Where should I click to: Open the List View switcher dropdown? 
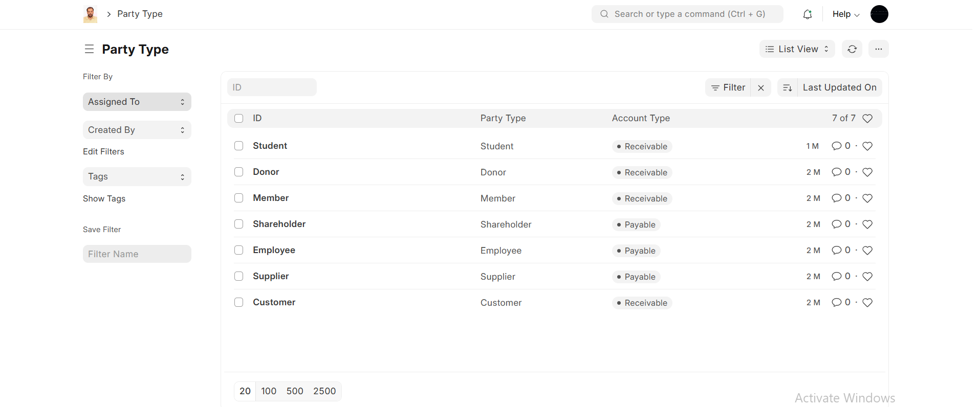(x=797, y=49)
